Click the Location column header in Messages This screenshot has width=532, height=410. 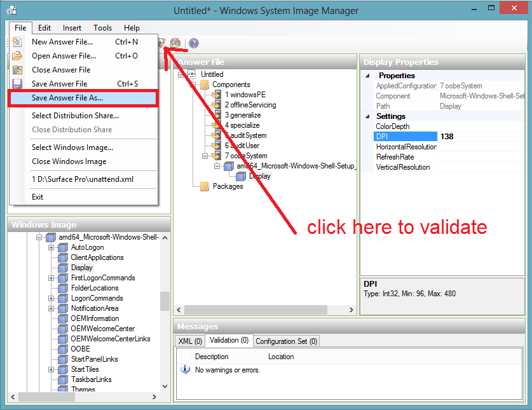(x=393, y=357)
